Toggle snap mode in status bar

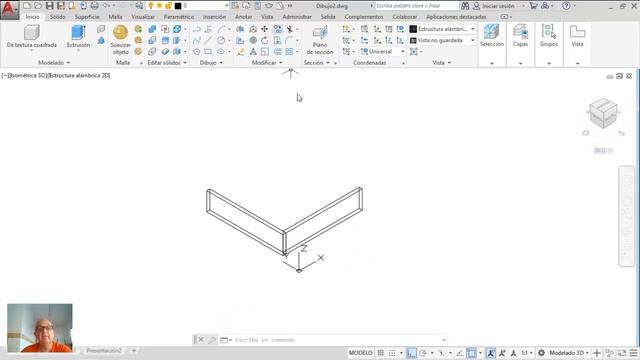[392, 353]
